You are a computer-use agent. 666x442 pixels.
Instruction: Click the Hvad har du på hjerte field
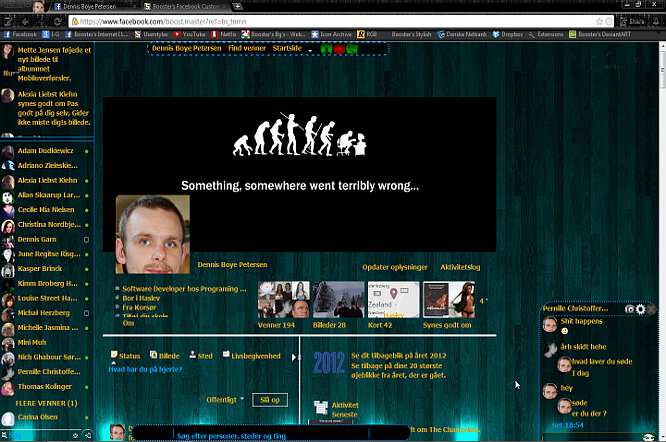coord(145,369)
